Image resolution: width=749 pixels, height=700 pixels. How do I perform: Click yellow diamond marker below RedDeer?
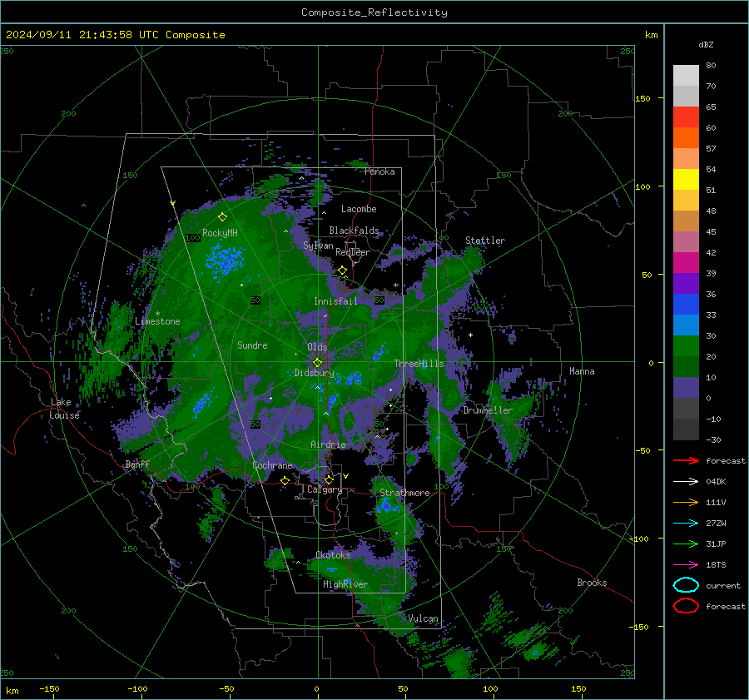click(342, 271)
